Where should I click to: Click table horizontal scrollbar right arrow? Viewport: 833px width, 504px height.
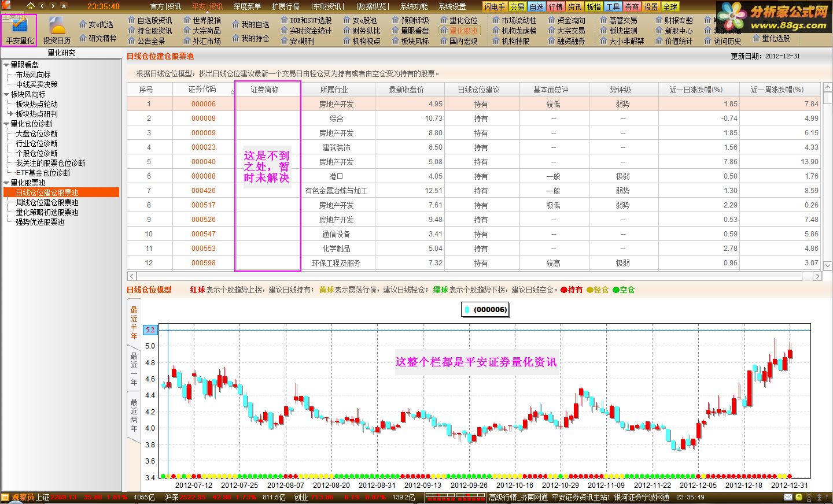click(x=817, y=276)
